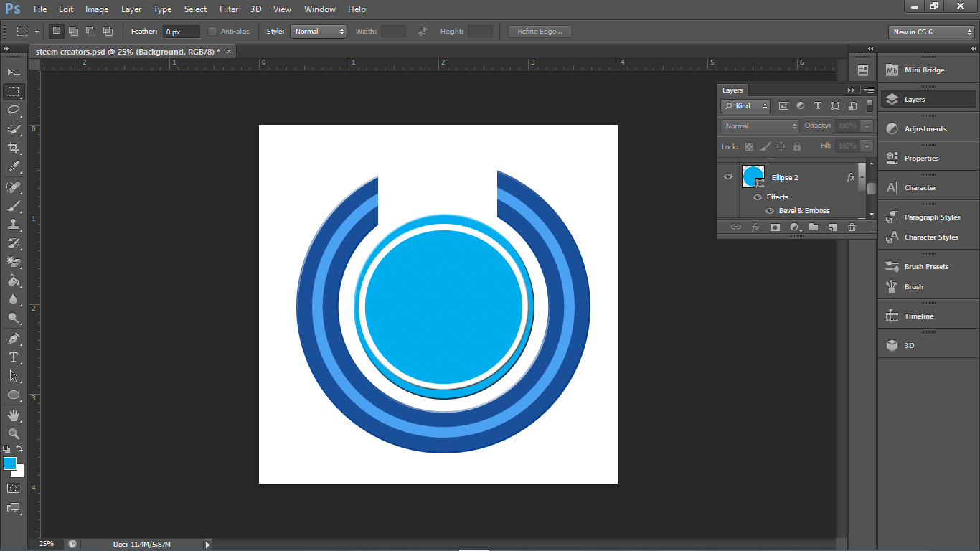Select the Lasso tool
The width and height of the screenshot is (980, 551).
click(14, 110)
